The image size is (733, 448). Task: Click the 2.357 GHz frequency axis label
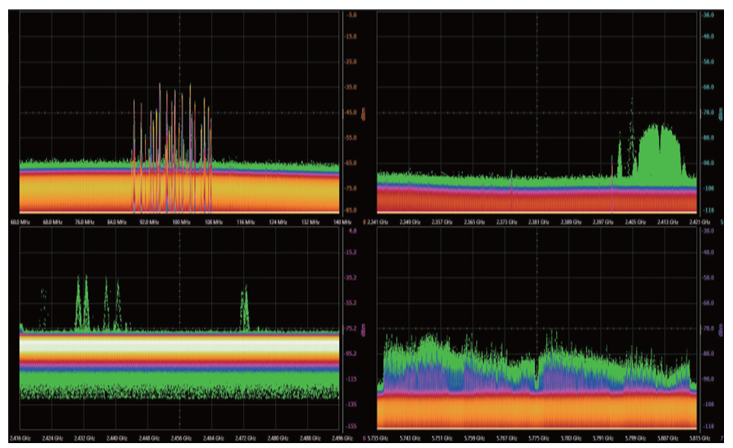point(442,222)
